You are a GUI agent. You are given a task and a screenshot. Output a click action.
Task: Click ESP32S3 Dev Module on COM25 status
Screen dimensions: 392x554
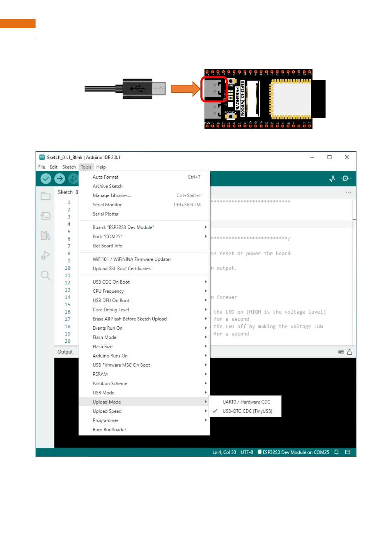coord(294,452)
